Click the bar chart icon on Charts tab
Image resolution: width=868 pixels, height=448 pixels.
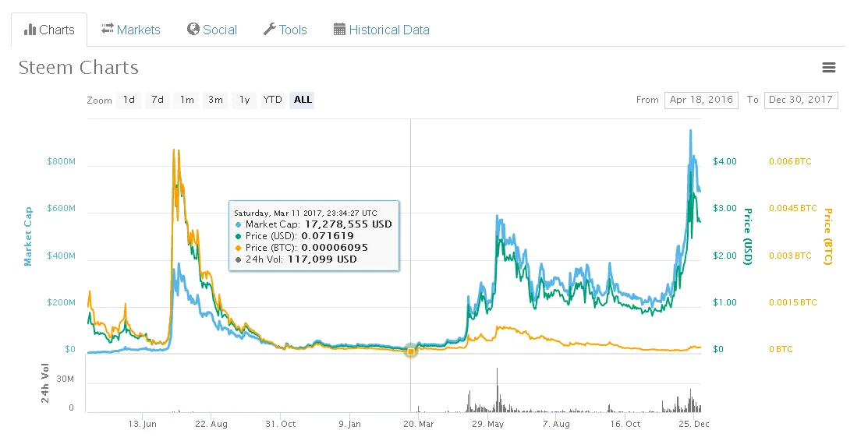click(30, 30)
